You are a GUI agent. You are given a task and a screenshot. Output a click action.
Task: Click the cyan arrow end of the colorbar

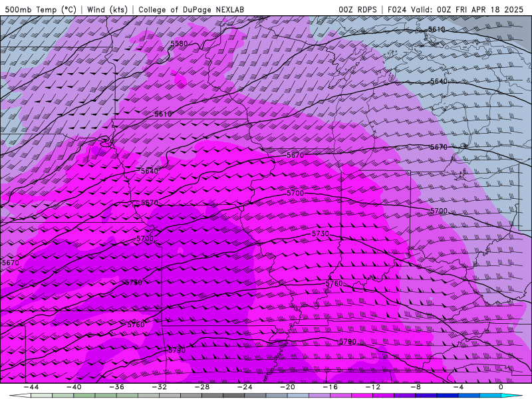click(511, 396)
